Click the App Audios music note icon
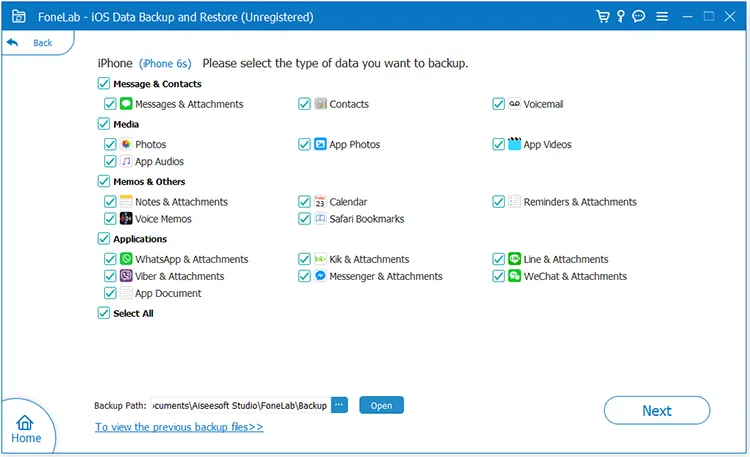This screenshot has width=750, height=457. [x=126, y=161]
